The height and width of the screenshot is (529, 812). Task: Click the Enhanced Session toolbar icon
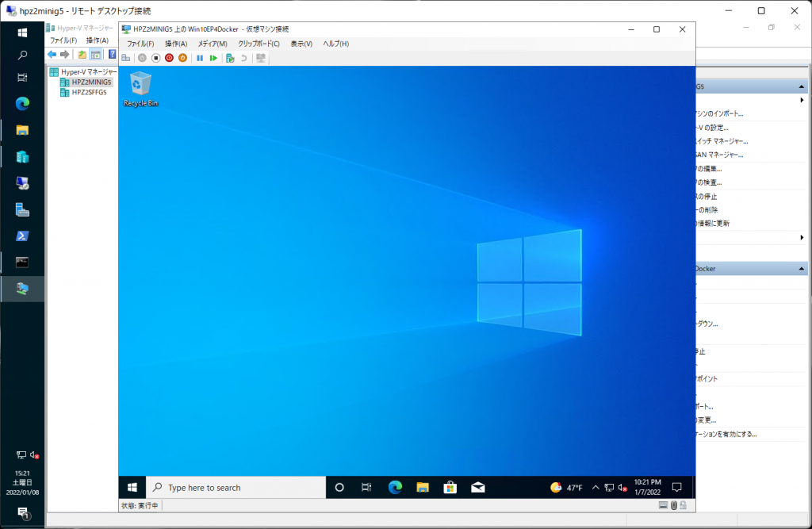coord(260,58)
